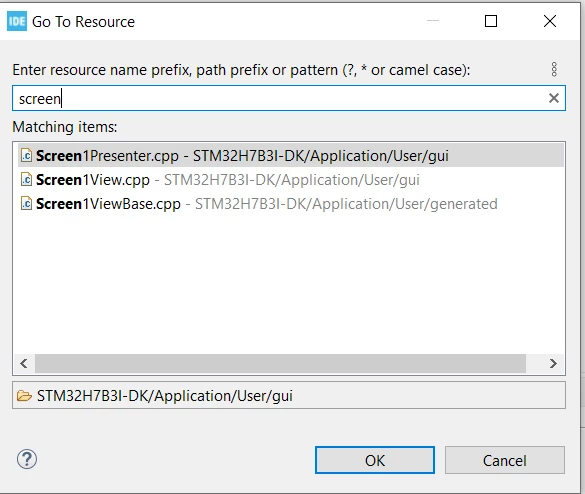
Task: Dismiss dialog with Cancel button
Action: coord(504,460)
